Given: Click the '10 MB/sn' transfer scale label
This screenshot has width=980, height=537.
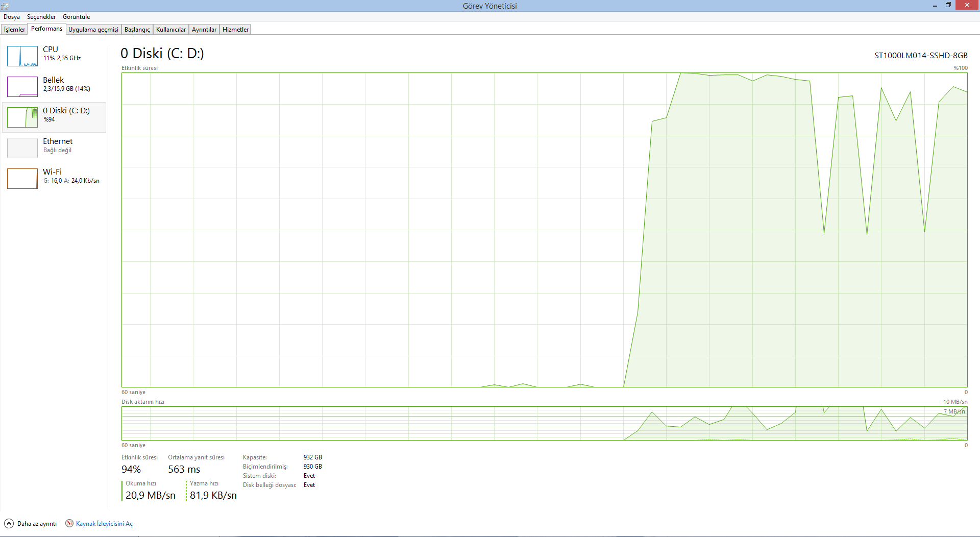Looking at the screenshot, I should (x=955, y=402).
